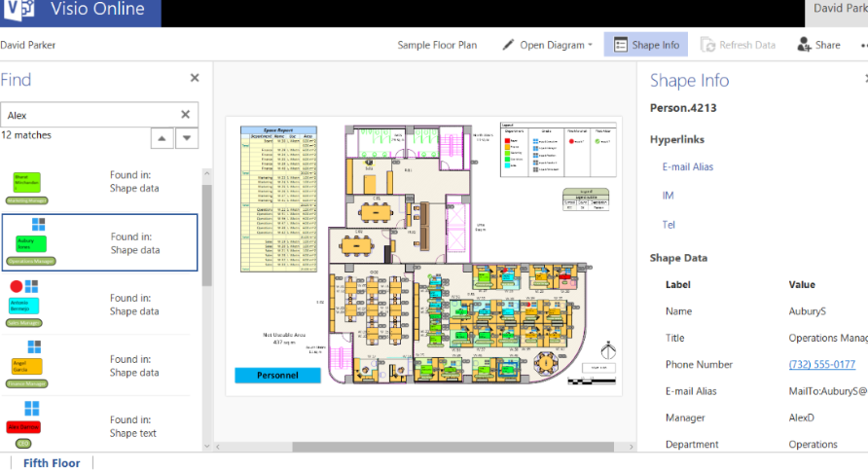Click the AlexD manager value
Viewport: 868px width, 472px height.
point(801,418)
